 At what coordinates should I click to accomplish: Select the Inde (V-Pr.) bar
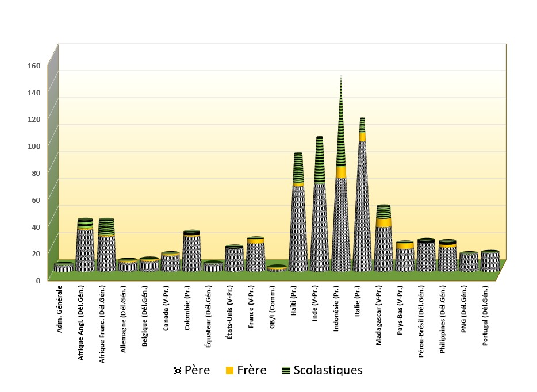click(x=320, y=204)
